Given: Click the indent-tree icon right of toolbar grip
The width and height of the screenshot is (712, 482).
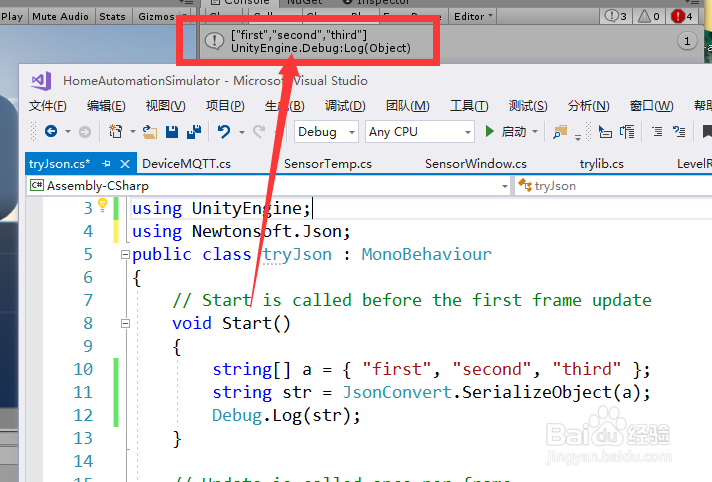Looking at the screenshot, I should click(x=605, y=132).
